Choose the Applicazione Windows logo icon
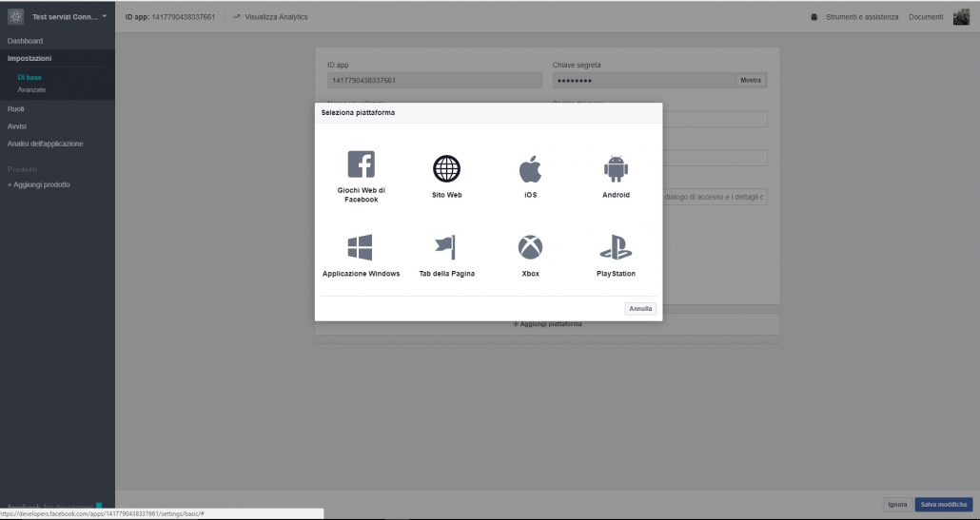 coord(360,247)
